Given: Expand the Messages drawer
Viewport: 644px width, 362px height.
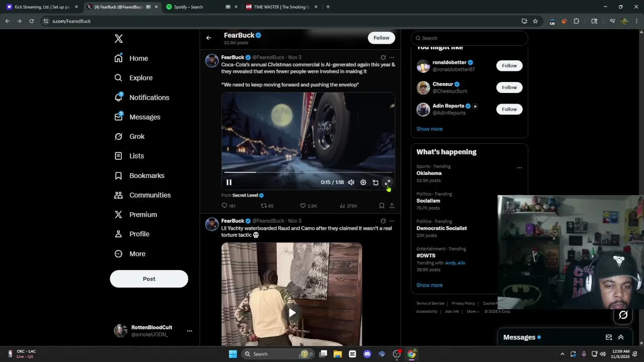Looking at the screenshot, I should point(621,337).
